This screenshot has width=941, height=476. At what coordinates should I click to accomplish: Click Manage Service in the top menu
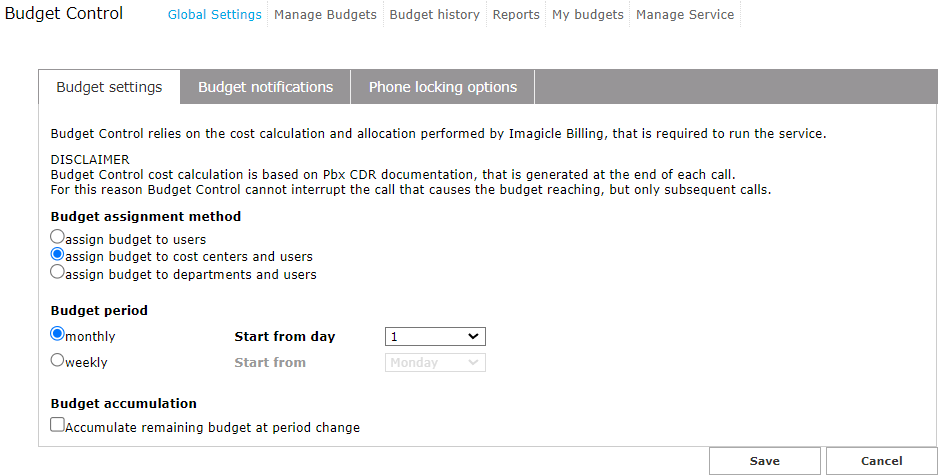click(685, 15)
